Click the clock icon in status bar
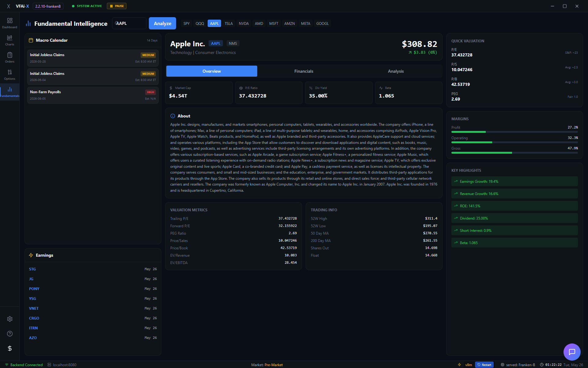This screenshot has width=588, height=368. [x=541, y=365]
